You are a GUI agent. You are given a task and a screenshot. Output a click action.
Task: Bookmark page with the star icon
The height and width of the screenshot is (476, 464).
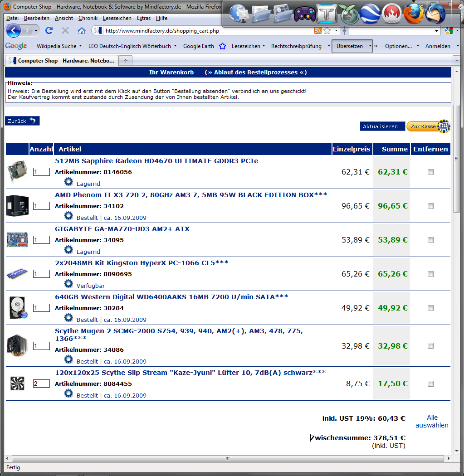point(327,31)
